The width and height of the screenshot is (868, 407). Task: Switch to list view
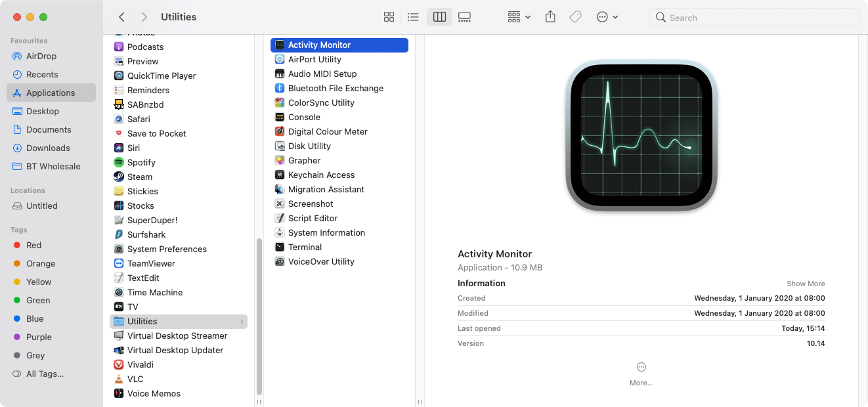413,17
